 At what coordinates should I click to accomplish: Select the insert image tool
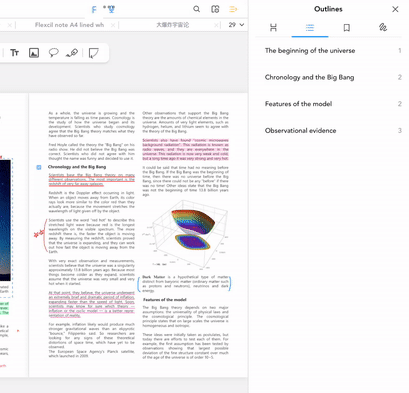click(34, 53)
